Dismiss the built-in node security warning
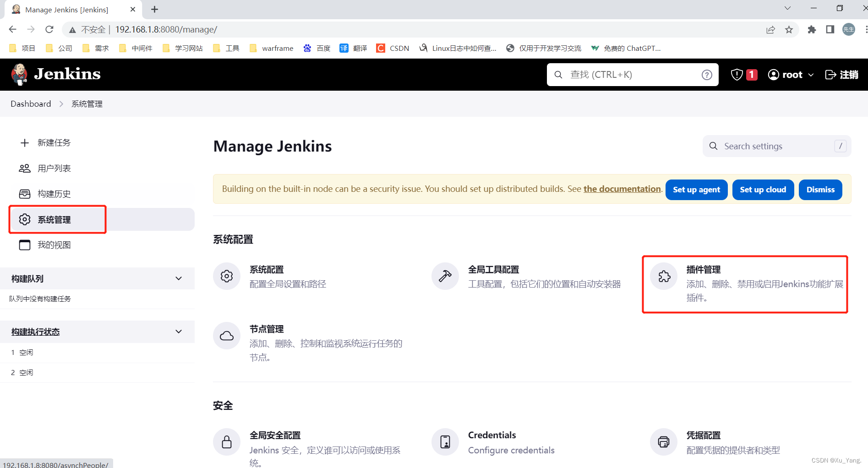Viewport: 868px width, 468px height. tap(820, 190)
